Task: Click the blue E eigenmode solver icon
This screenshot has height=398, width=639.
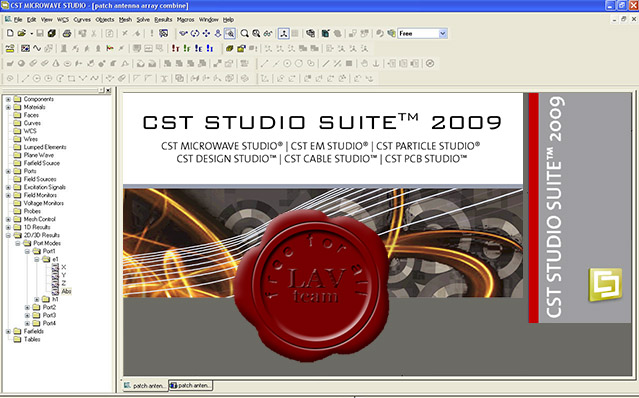Action: tap(198, 48)
